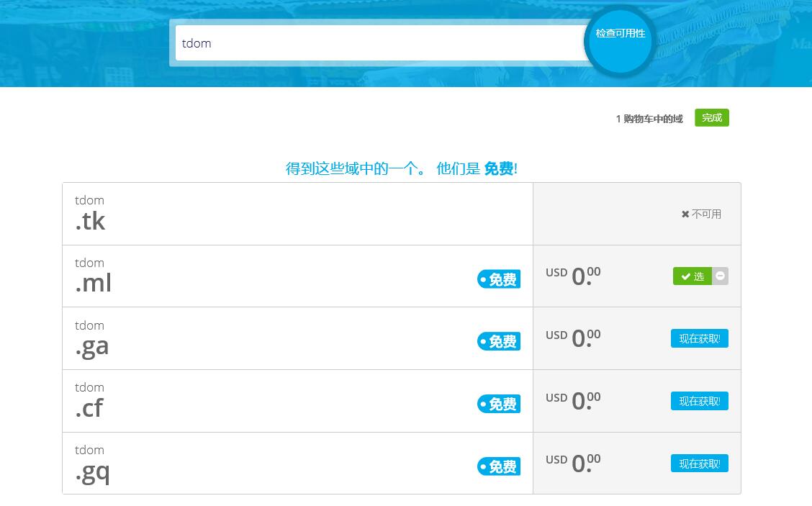Get the tdom.cf domain with 现在获取!
Image resolution: width=812 pixels, height=506 pixels.
coord(699,401)
